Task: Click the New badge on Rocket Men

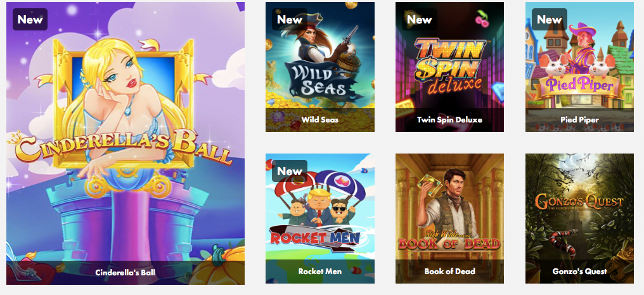Action: coord(290,171)
